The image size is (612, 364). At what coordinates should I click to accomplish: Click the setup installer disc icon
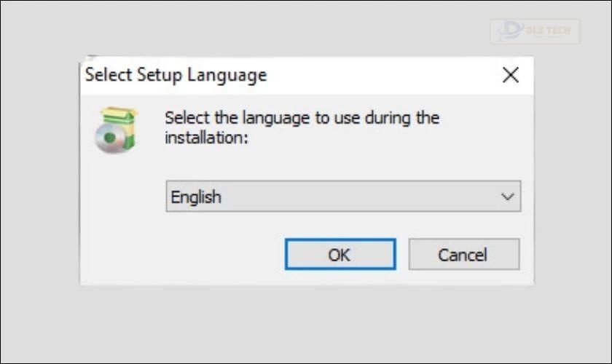point(116,130)
